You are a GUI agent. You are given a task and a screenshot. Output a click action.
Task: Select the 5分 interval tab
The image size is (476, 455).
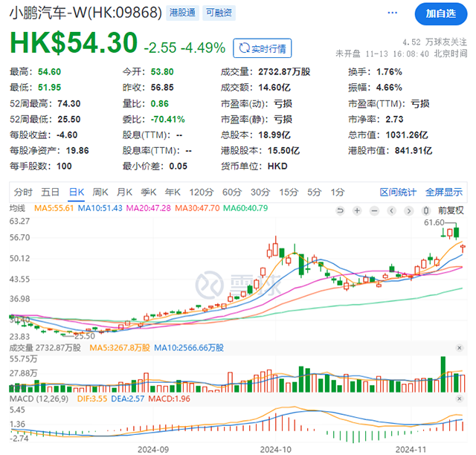(x=314, y=192)
